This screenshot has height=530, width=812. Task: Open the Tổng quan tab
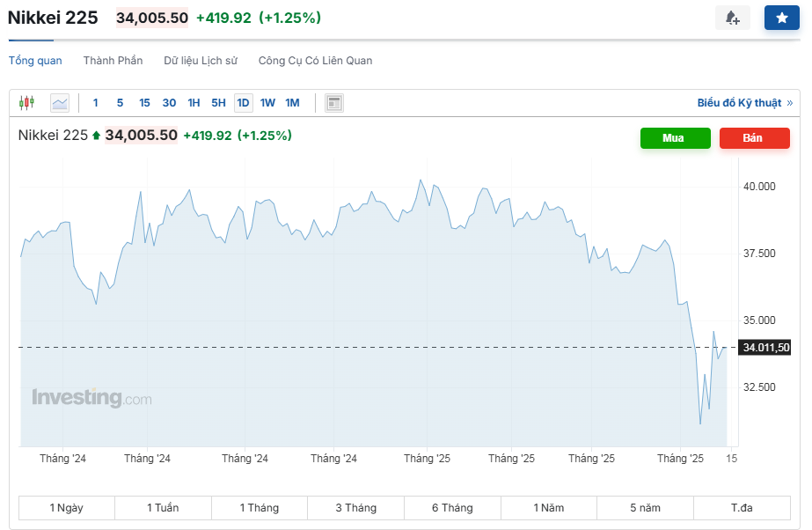click(35, 61)
